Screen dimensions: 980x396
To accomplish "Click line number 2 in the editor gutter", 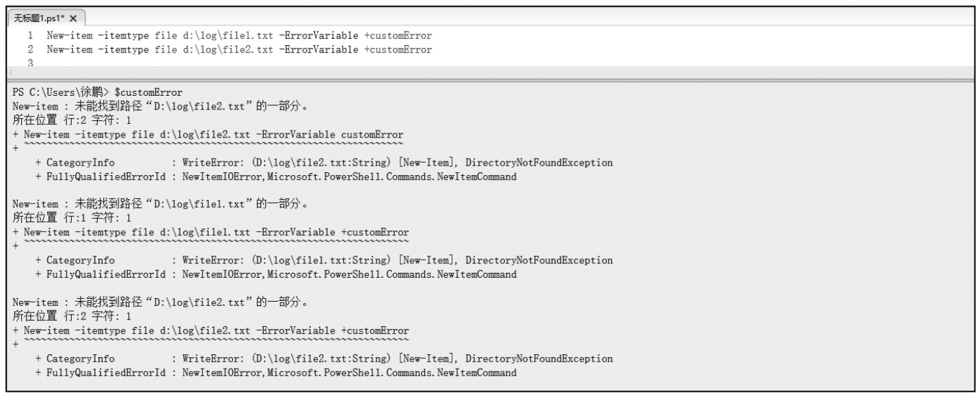I will pos(30,49).
